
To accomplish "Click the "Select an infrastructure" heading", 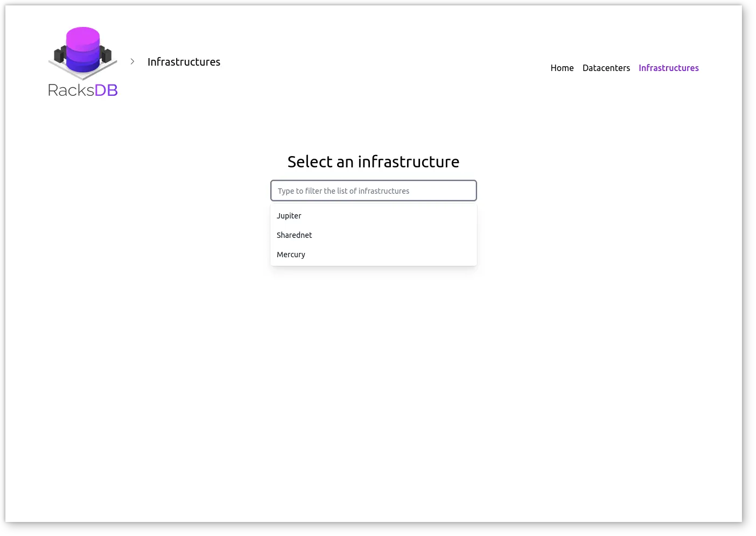I will [x=374, y=161].
